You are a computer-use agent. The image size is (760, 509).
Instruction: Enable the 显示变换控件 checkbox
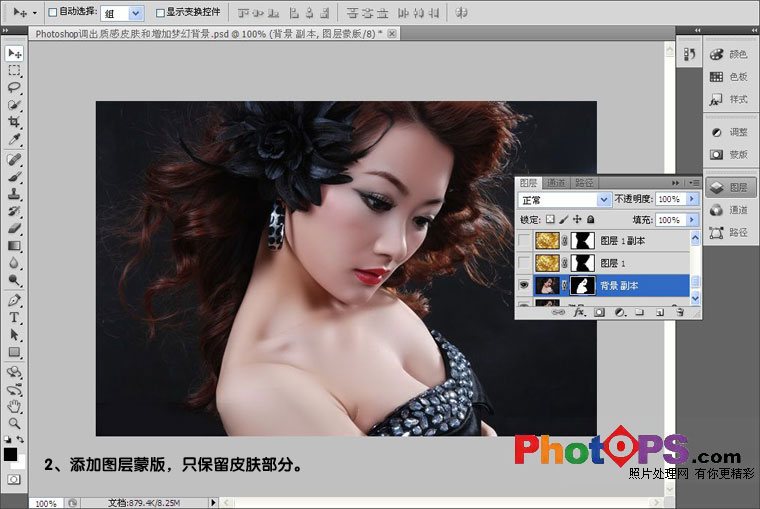click(160, 13)
